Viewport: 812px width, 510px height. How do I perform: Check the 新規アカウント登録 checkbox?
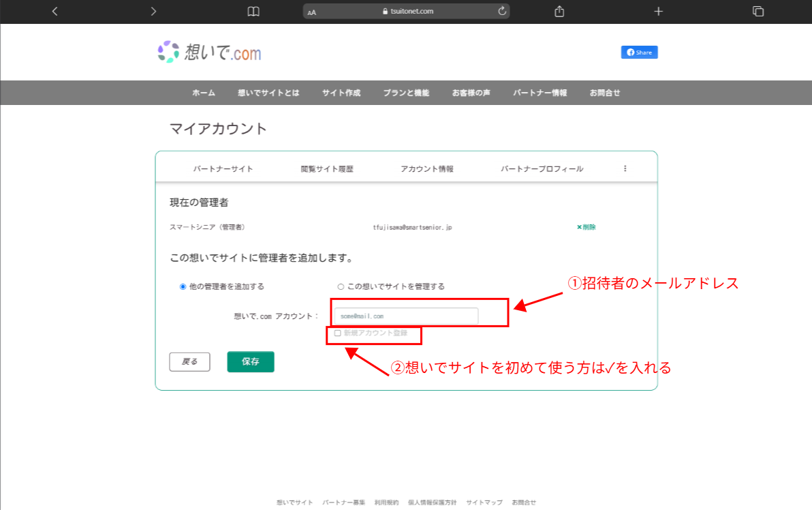[x=337, y=333]
